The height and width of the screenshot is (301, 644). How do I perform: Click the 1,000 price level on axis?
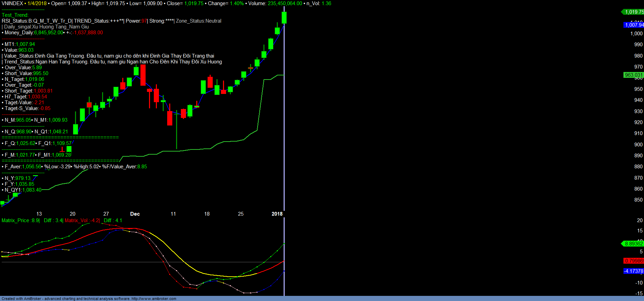pyautogui.click(x=636, y=34)
